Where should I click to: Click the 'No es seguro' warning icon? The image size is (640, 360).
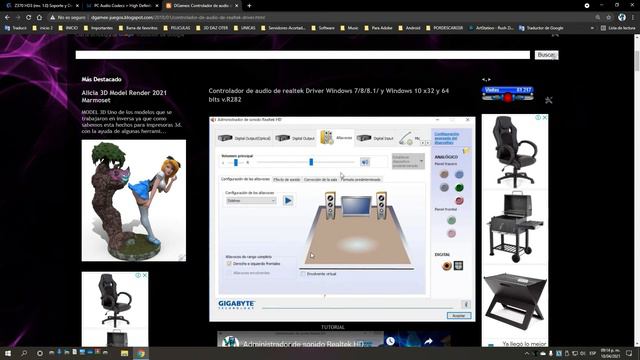[x=52, y=18]
